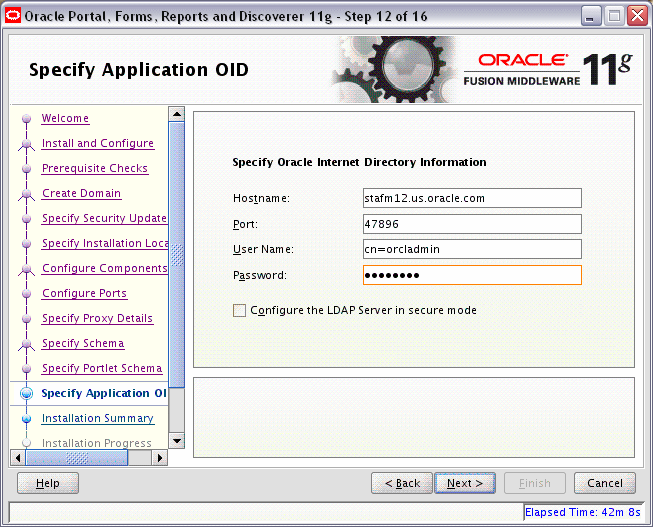Click the step list scroll up arrow
The image size is (653, 527).
(x=177, y=114)
